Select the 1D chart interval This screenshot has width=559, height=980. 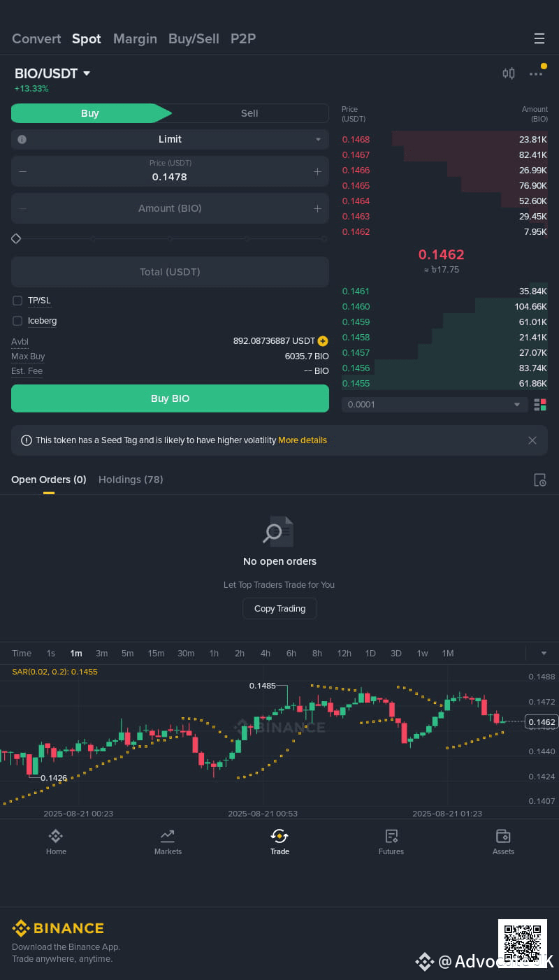coord(370,654)
